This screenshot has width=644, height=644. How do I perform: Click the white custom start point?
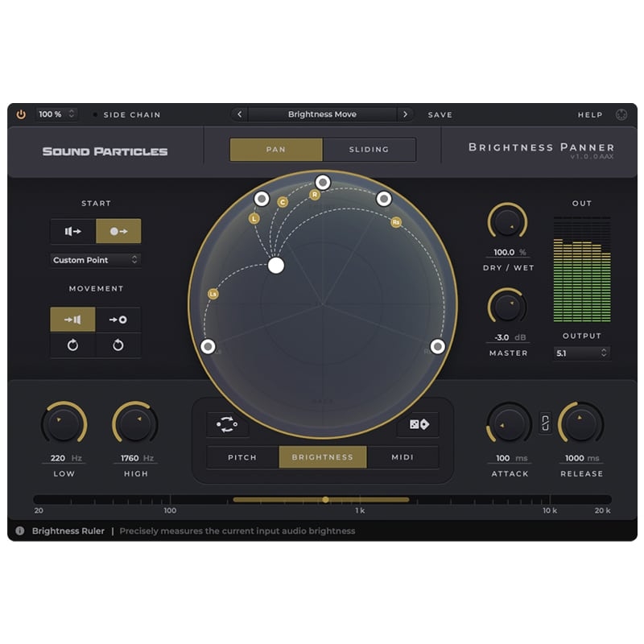[276, 266]
